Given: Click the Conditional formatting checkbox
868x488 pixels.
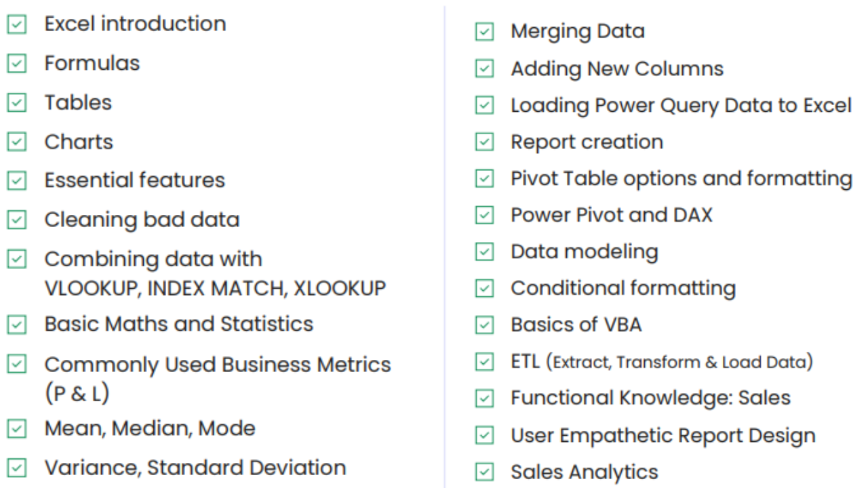Looking at the screenshot, I should [484, 289].
